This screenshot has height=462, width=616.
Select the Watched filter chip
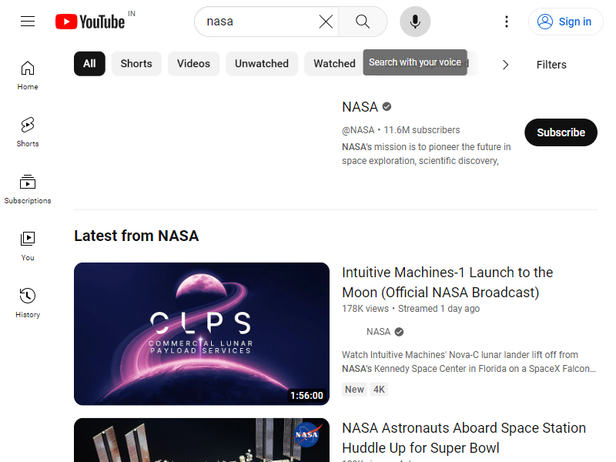click(x=334, y=64)
